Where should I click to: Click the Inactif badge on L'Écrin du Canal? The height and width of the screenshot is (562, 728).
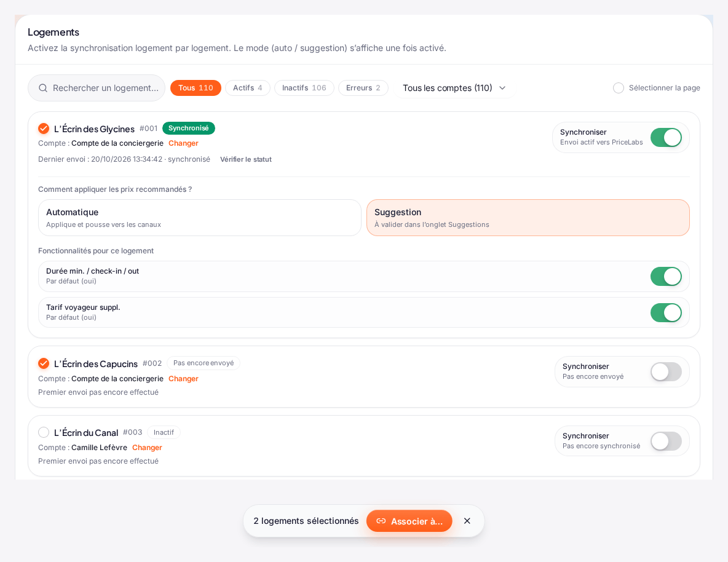coord(164,432)
